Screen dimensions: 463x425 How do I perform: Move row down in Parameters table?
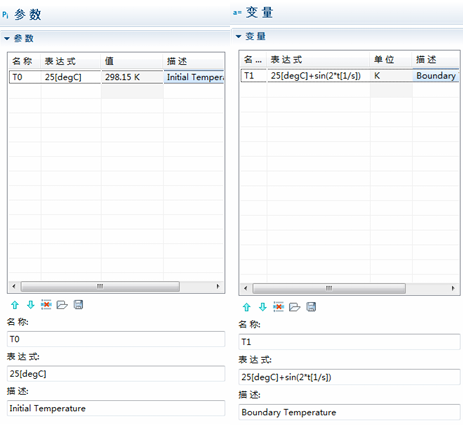(31, 305)
